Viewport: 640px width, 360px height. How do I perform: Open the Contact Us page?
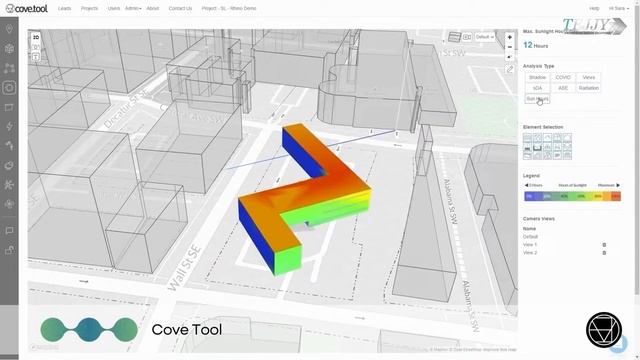pyautogui.click(x=180, y=8)
